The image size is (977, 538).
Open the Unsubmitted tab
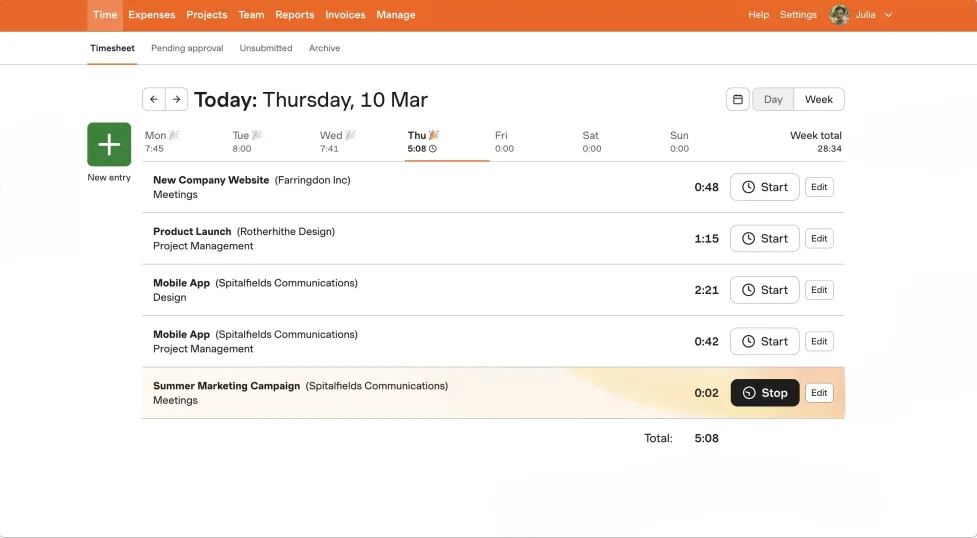click(x=266, y=48)
